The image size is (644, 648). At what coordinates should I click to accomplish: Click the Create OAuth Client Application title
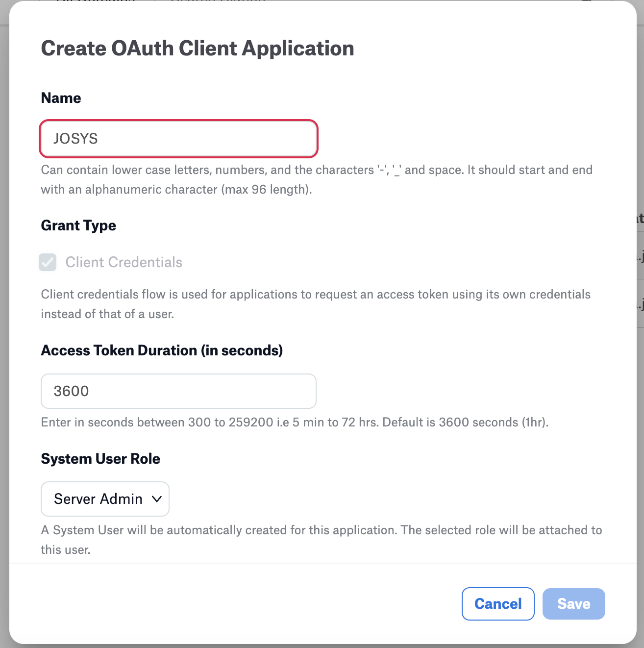tap(198, 49)
